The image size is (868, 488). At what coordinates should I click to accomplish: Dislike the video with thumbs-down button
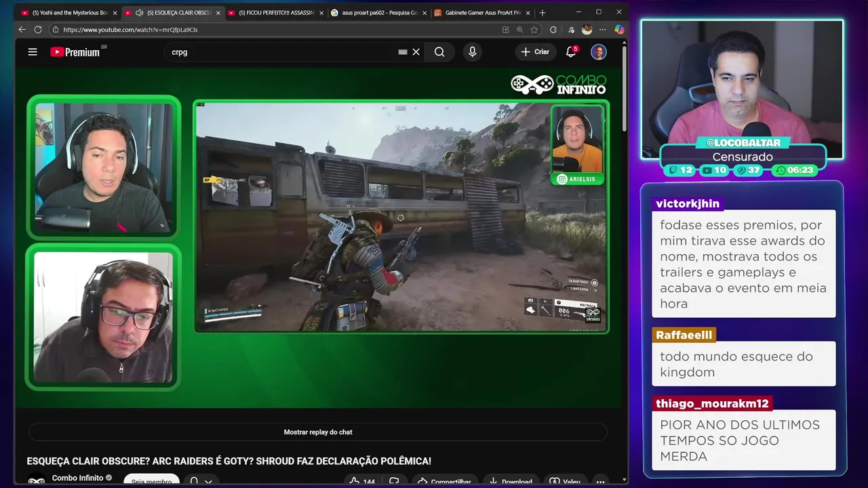coord(394,481)
